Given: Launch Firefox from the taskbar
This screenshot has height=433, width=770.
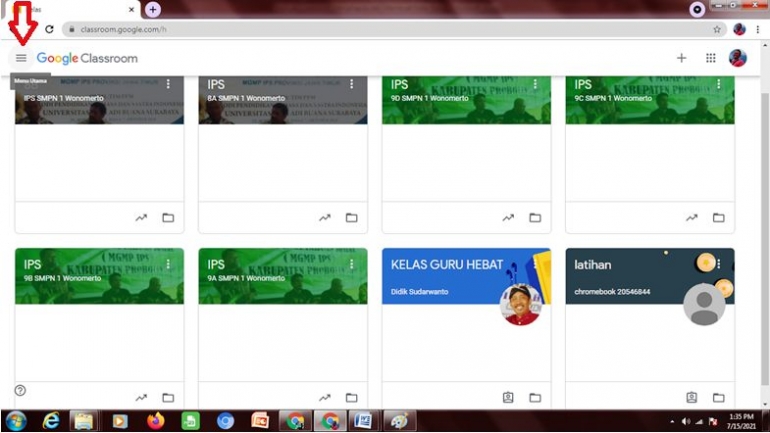Looking at the screenshot, I should pos(156,421).
